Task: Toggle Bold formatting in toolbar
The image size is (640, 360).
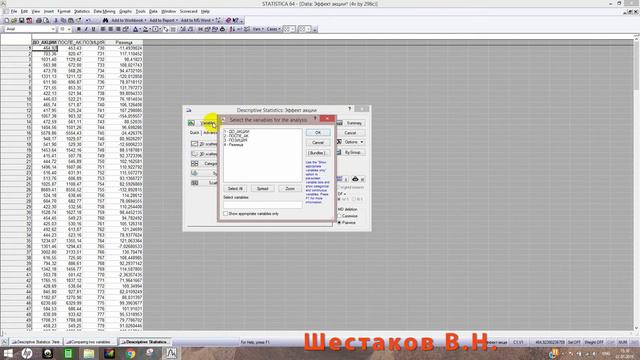Action: click(x=78, y=29)
